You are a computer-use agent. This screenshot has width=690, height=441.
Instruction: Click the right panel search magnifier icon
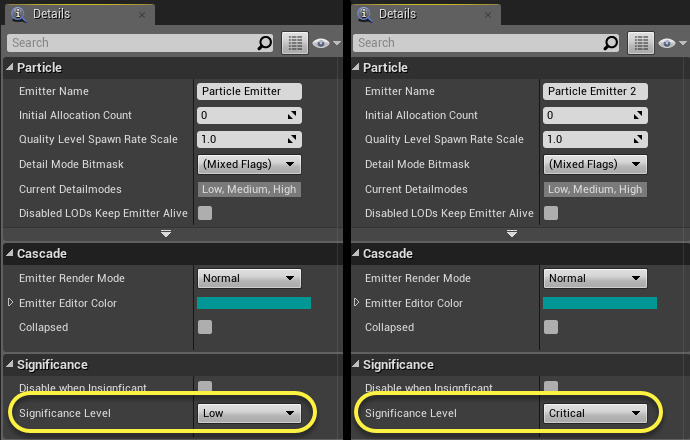point(611,43)
